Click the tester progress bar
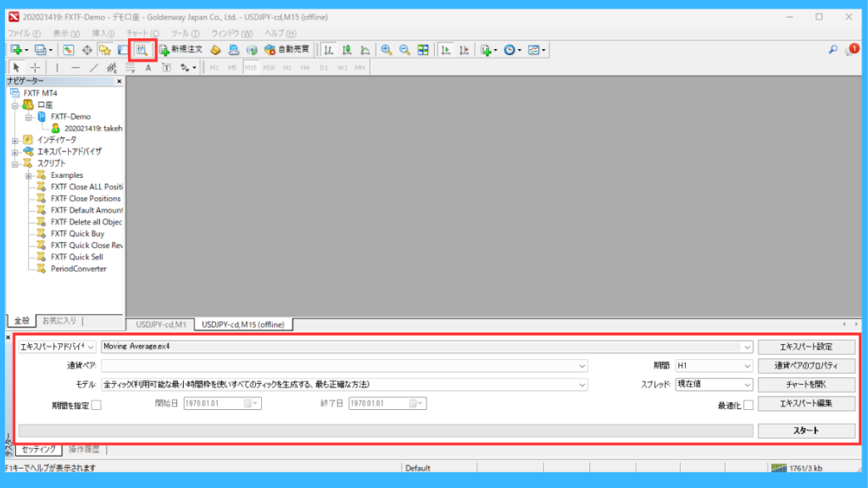The height and width of the screenshot is (488, 868). coord(386,430)
